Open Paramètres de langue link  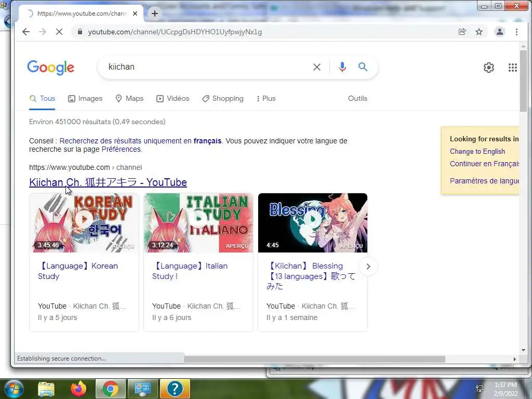(484, 181)
